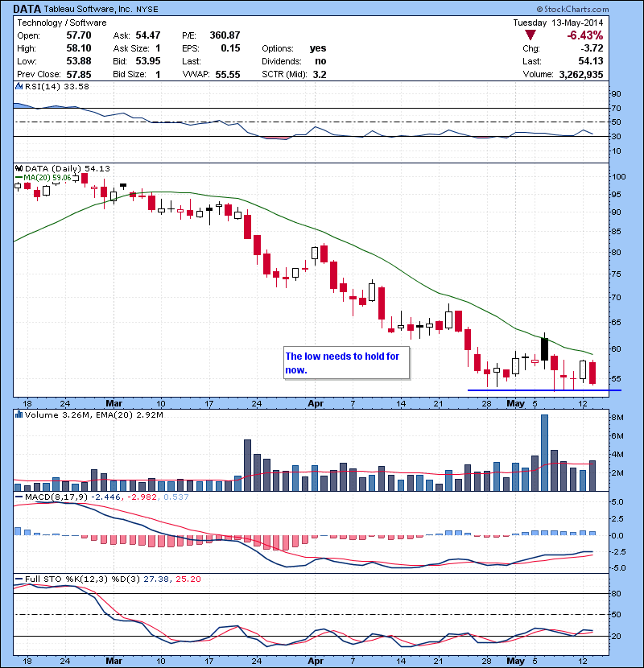Click the red down-triangle change indicator

click(x=530, y=35)
